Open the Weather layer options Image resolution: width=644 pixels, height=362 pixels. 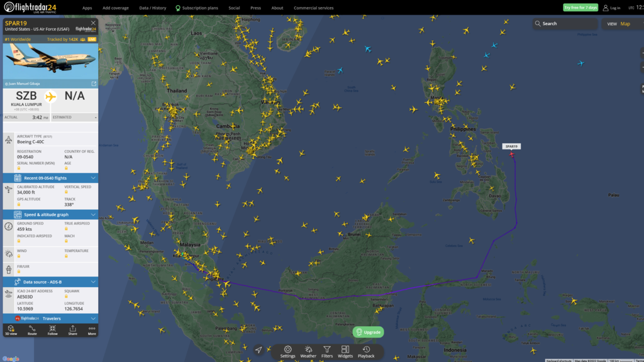(308, 352)
